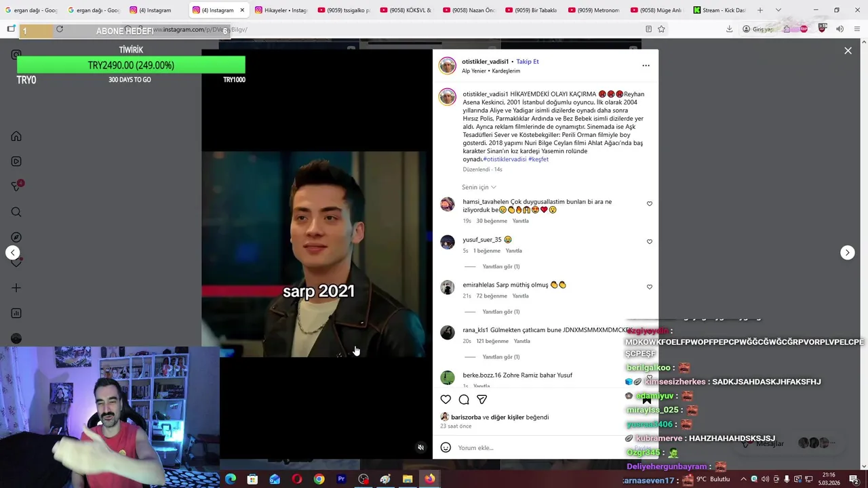Reply to hamsi_tavahelen via 'Yanıtla'
Viewport: 868px width, 488px height.
click(x=520, y=221)
